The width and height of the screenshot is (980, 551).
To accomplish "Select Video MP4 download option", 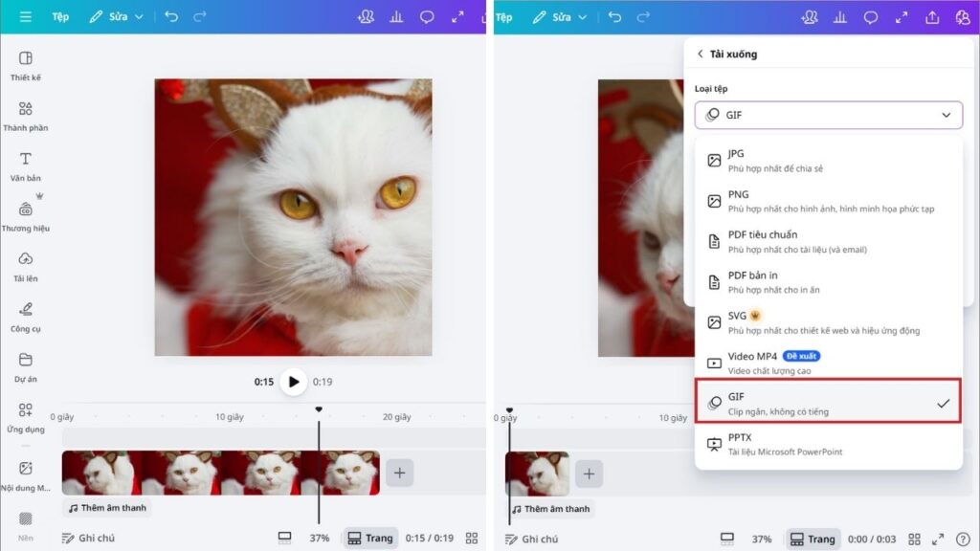I will (x=829, y=363).
